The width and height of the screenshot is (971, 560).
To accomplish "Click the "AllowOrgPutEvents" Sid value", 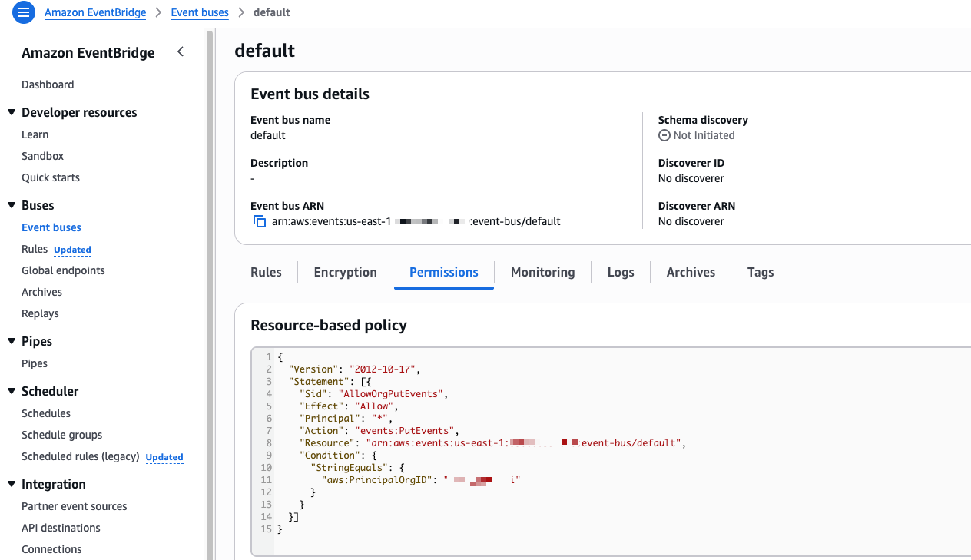I will click(390, 393).
